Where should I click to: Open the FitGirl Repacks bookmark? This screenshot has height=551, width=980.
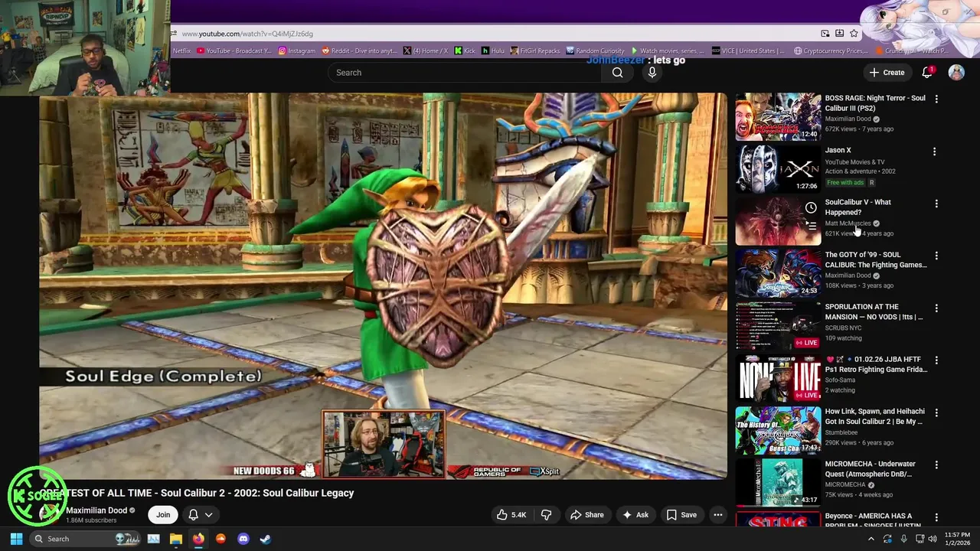pos(535,51)
